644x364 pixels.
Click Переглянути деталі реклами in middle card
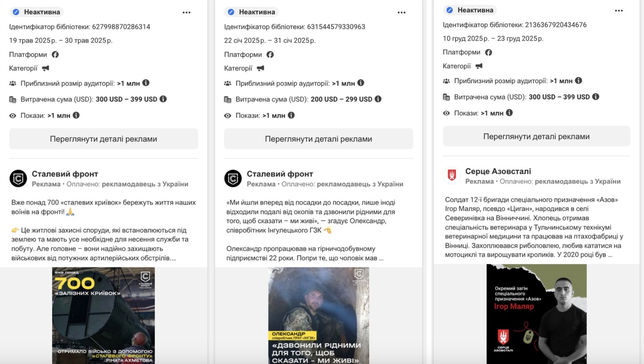click(319, 139)
